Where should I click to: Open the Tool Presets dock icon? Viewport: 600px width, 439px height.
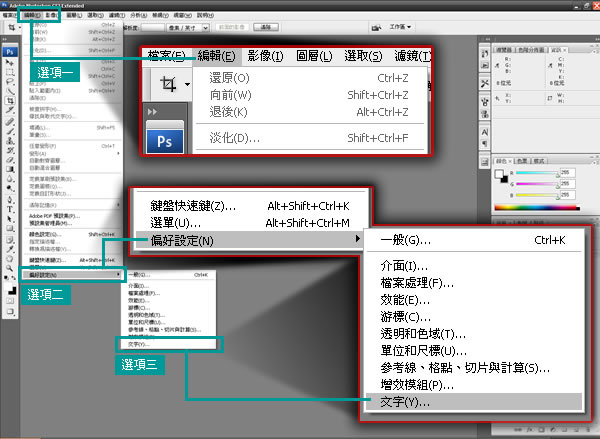485,83
